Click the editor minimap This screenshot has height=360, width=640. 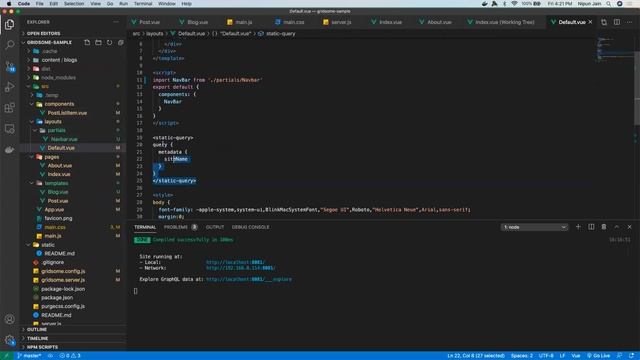(614, 49)
